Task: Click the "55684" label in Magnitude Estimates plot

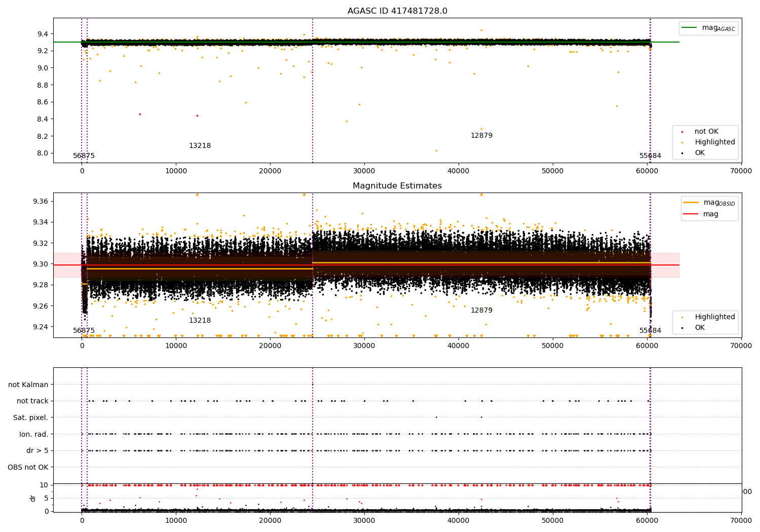Action: (x=650, y=330)
